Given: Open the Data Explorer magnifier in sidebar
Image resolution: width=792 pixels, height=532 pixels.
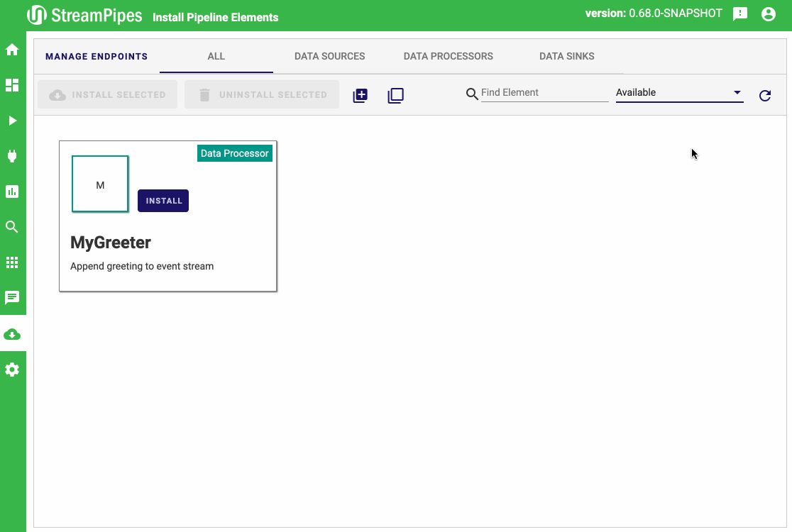Looking at the screenshot, I should [12, 226].
